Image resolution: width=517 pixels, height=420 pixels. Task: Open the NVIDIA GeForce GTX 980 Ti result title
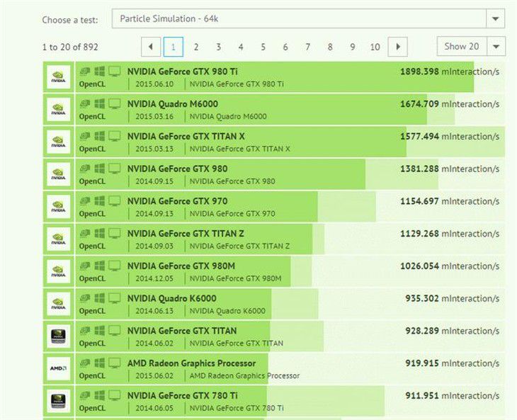tap(182, 72)
